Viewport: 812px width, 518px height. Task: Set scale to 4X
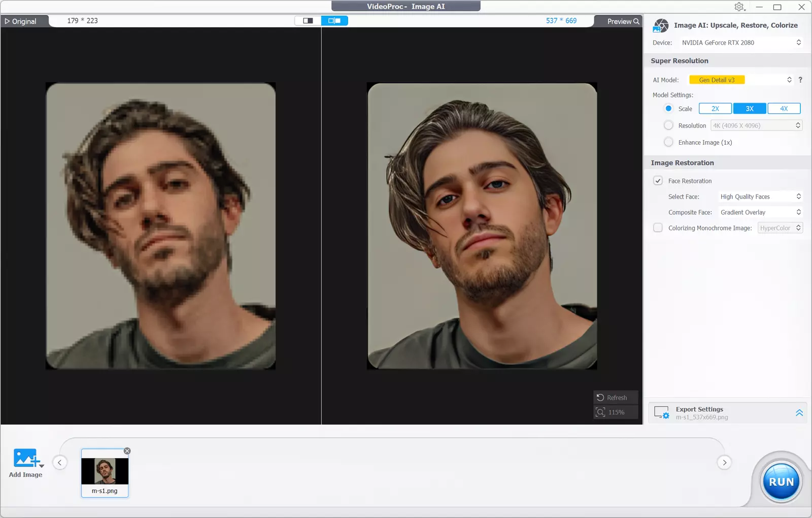point(784,109)
